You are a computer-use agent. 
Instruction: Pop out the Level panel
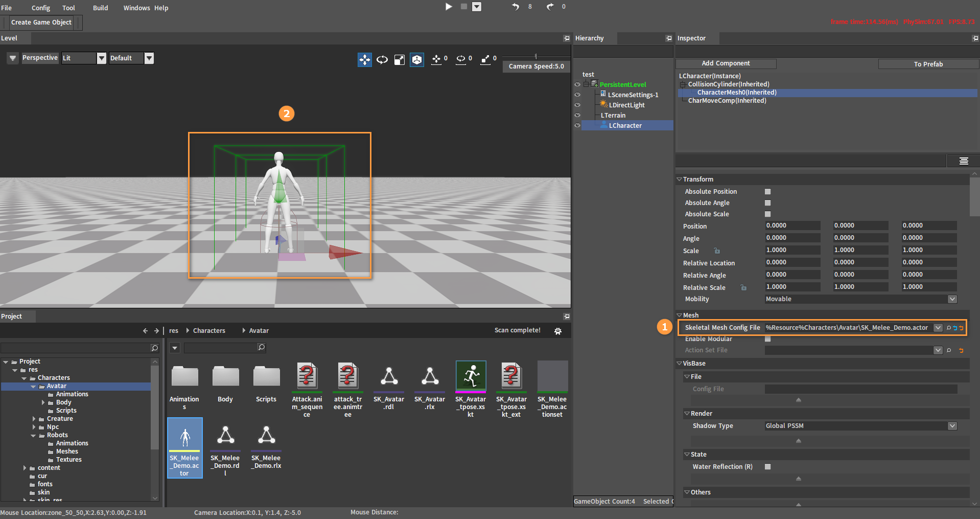[x=567, y=38]
